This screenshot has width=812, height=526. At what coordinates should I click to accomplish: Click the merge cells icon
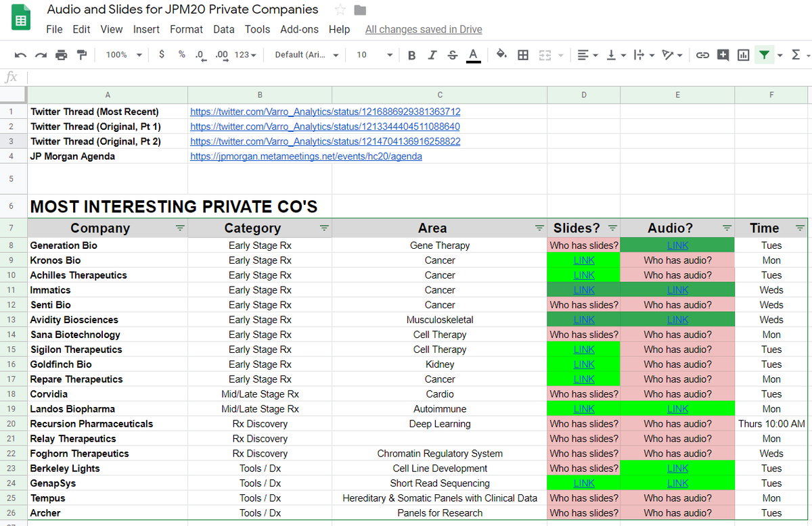pyautogui.click(x=545, y=55)
